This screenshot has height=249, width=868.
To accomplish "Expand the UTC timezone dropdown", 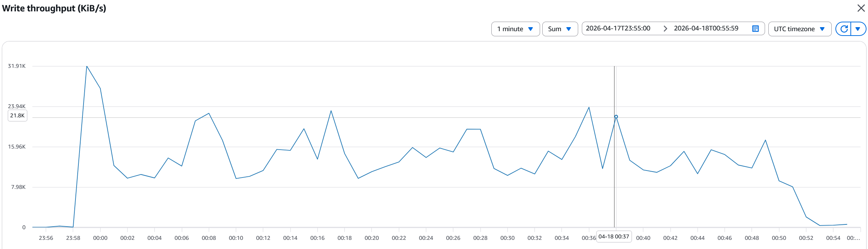I will 799,29.
